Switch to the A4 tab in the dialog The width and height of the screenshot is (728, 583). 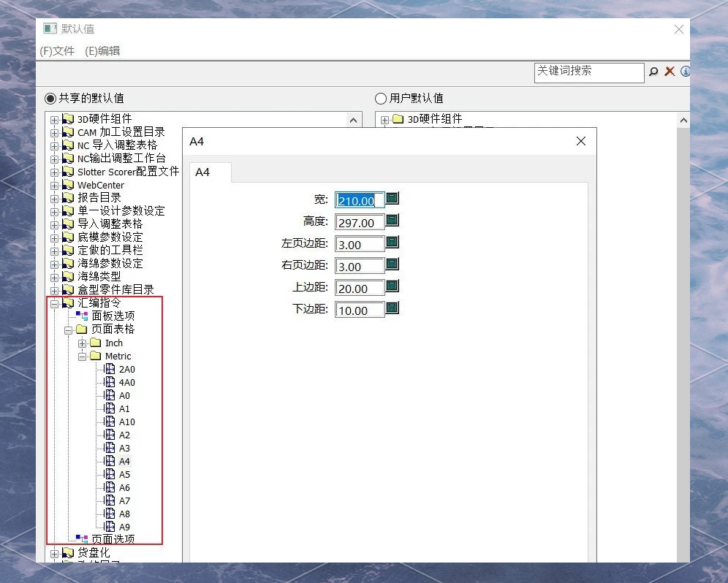pos(203,172)
